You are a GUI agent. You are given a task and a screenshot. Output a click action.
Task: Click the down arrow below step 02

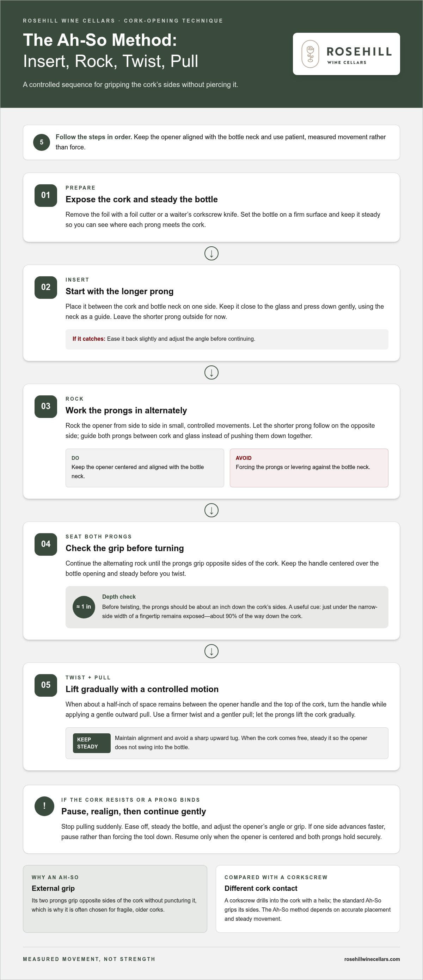[x=211, y=372]
